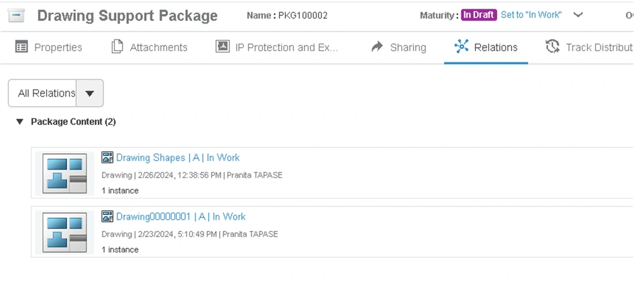Image resolution: width=644 pixels, height=282 pixels.
Task: Click the Track Distribution clock icon
Action: (x=553, y=47)
